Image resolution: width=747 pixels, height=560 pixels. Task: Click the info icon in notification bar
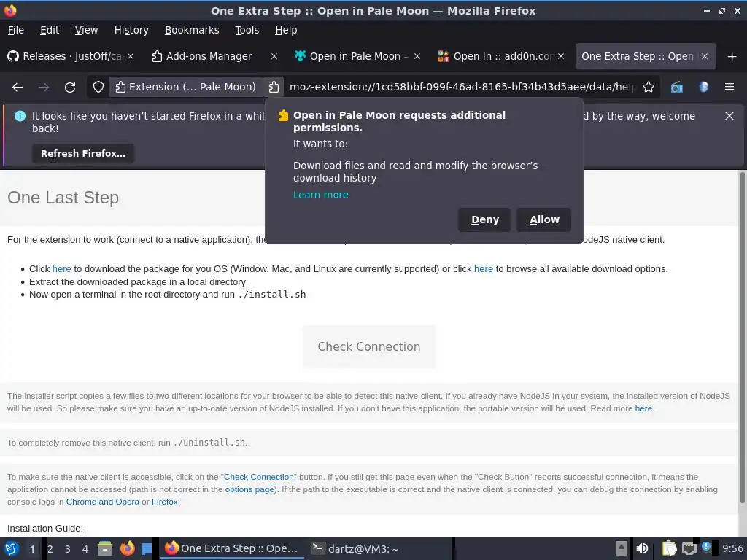tap(20, 116)
